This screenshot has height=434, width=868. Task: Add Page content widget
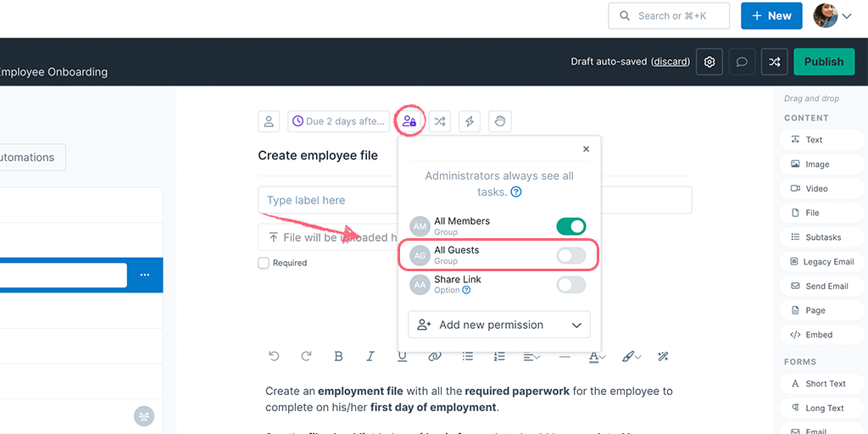pos(823,310)
